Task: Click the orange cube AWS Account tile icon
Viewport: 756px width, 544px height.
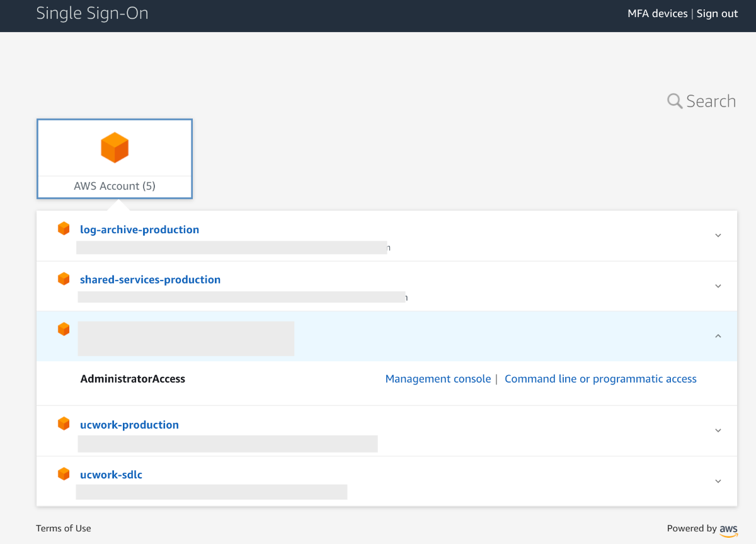Action: 115,148
